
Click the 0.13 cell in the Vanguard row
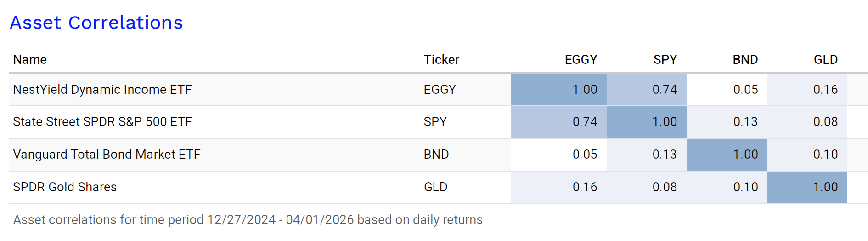(665, 154)
